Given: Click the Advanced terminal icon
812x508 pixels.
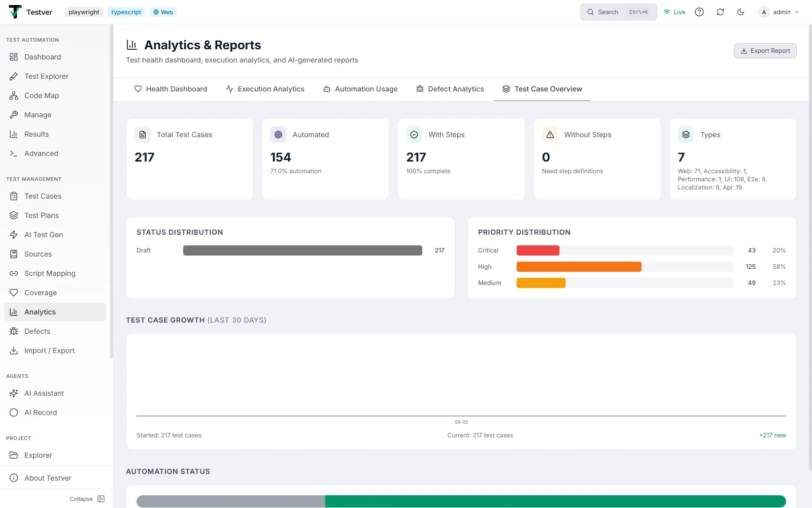Looking at the screenshot, I should click(14, 153).
